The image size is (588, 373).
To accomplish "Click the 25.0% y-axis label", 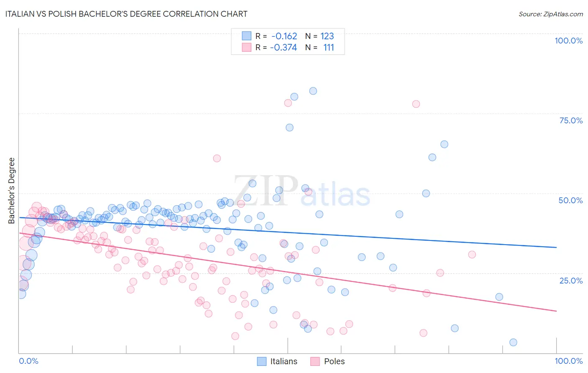I will tap(571, 280).
